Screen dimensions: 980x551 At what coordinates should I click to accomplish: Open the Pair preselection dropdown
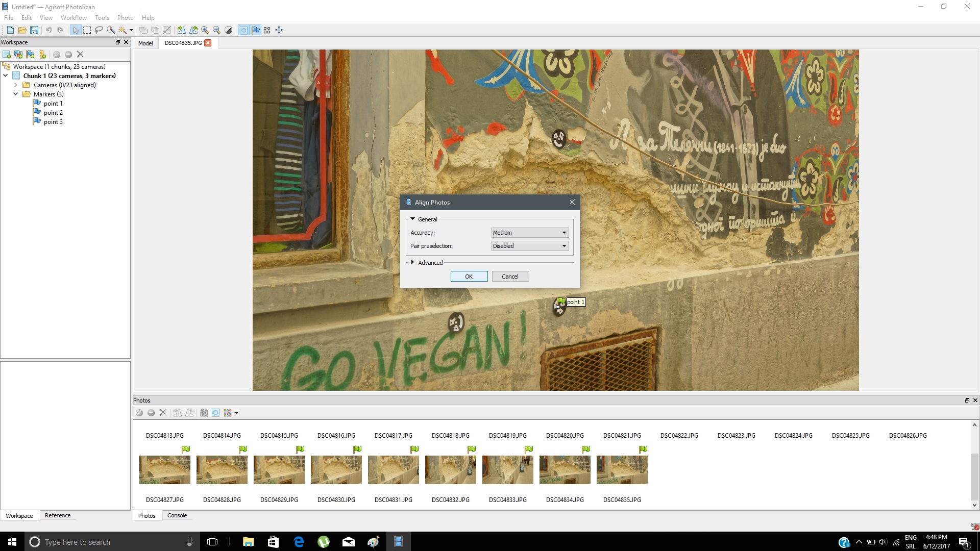click(x=530, y=246)
